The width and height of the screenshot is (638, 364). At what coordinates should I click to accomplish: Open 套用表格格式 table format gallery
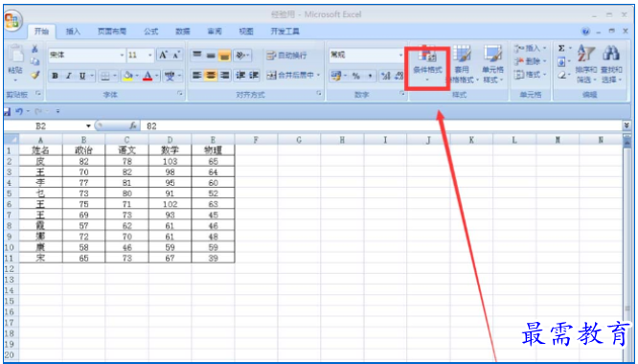pyautogui.click(x=462, y=65)
